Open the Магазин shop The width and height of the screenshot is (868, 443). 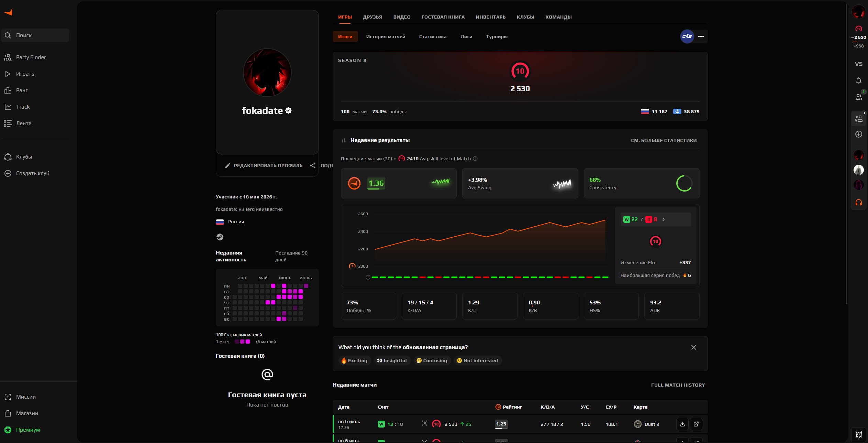pos(35,413)
